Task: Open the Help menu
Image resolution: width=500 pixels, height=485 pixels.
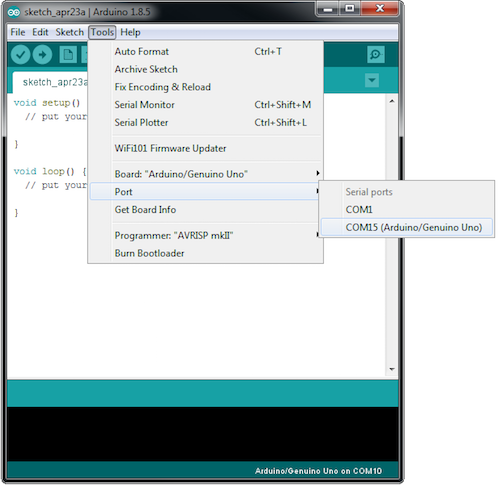Action: [x=130, y=32]
